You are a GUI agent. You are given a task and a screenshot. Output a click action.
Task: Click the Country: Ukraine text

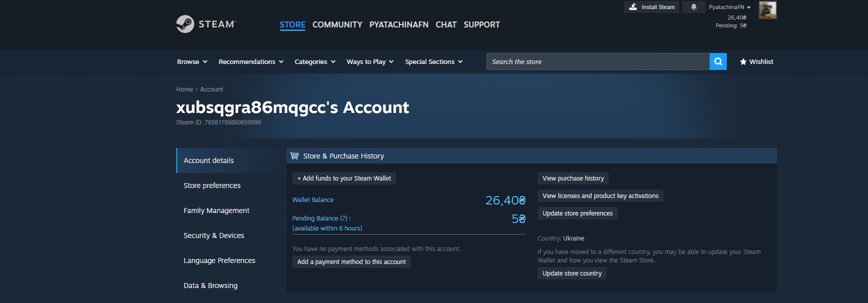point(561,238)
